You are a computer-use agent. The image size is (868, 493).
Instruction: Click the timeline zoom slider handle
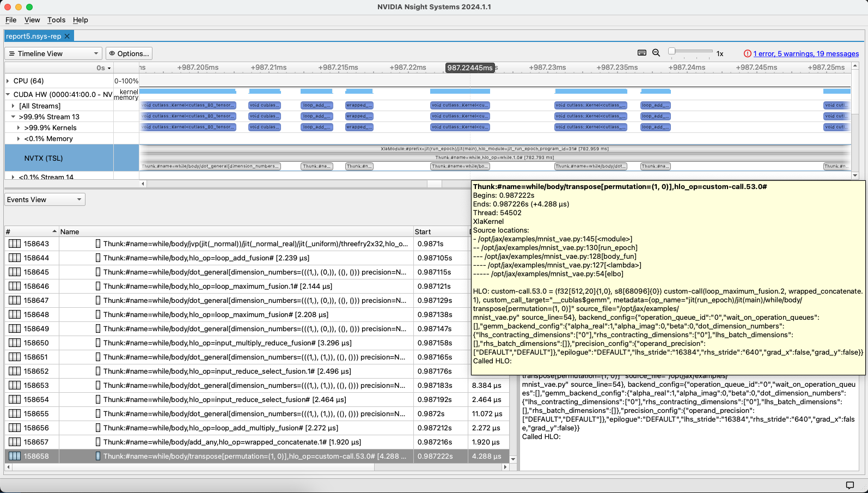point(672,51)
